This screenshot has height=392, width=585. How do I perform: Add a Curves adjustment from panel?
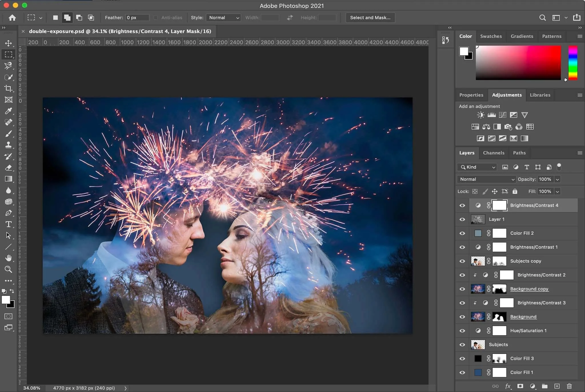click(502, 115)
